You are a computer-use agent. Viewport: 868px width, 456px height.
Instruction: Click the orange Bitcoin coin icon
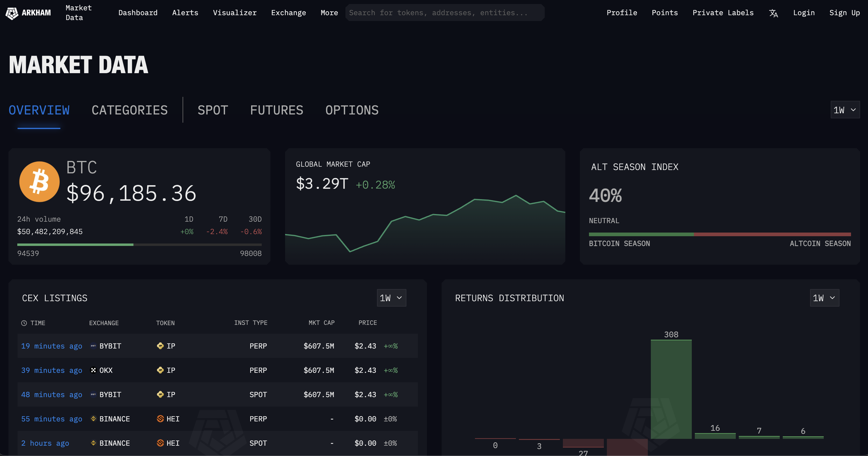(x=39, y=182)
